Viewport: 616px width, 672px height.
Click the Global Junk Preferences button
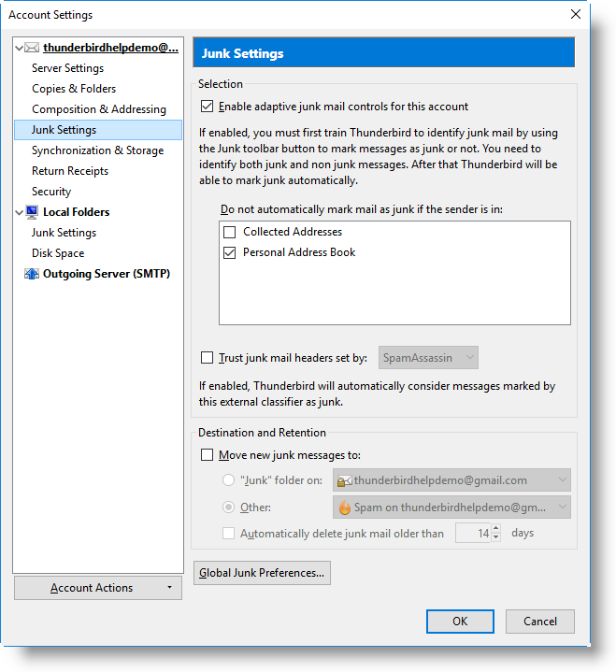coord(262,573)
